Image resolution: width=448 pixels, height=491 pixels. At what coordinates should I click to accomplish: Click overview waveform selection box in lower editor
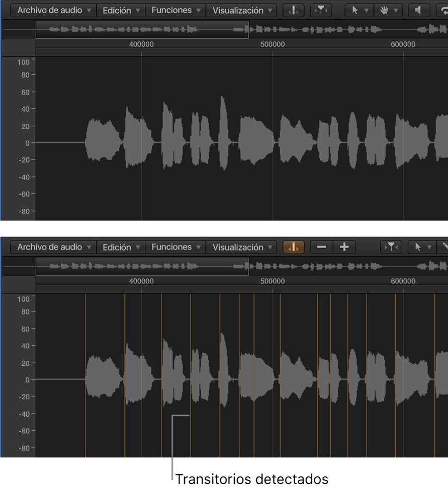(x=142, y=267)
